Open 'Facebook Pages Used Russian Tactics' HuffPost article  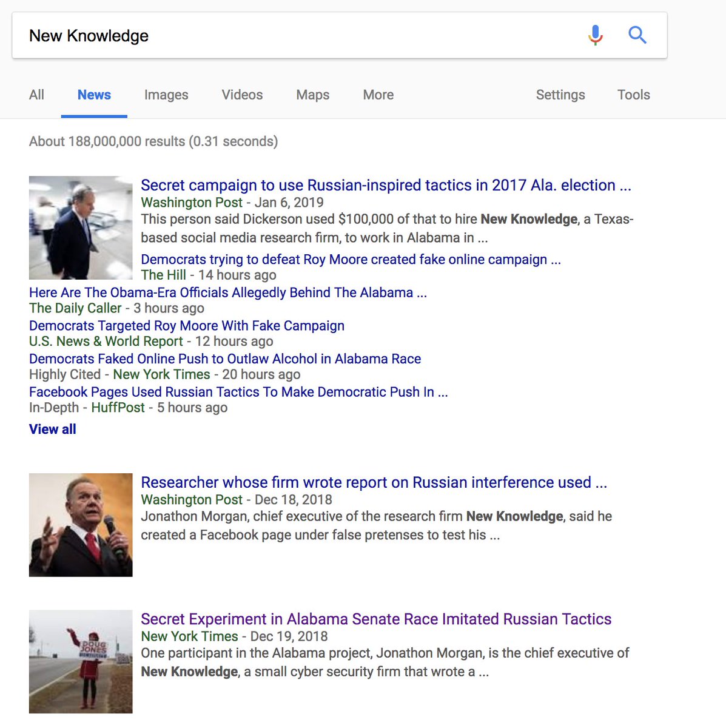(238, 392)
